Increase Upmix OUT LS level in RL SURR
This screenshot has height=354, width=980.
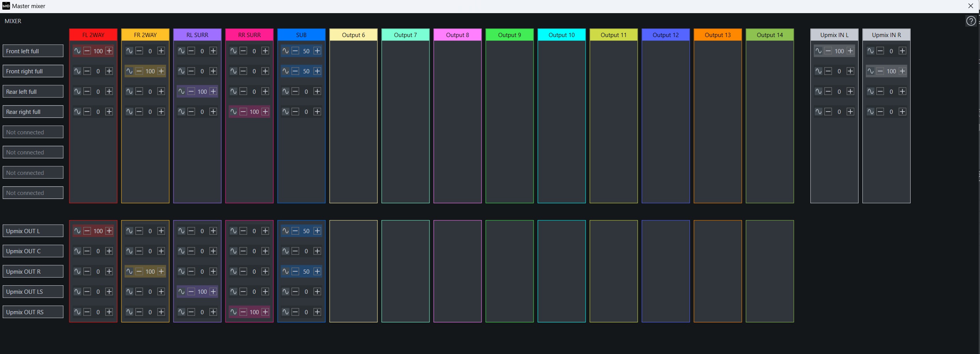[x=213, y=291]
